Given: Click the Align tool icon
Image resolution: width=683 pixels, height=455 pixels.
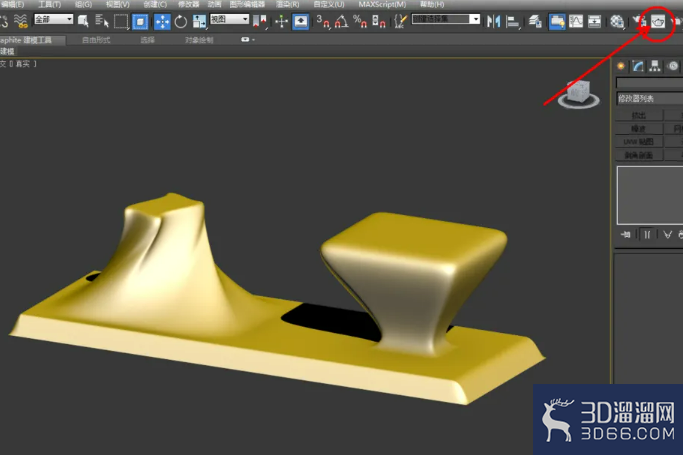Looking at the screenshot, I should click(513, 21).
